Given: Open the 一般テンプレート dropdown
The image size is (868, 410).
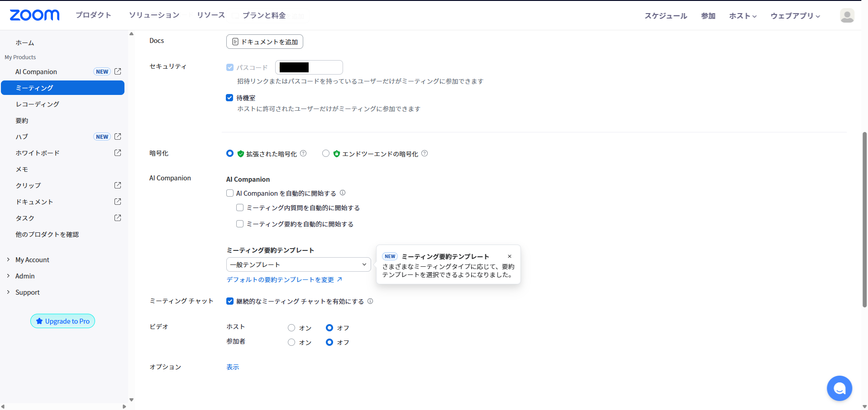Looking at the screenshot, I should click(x=298, y=264).
